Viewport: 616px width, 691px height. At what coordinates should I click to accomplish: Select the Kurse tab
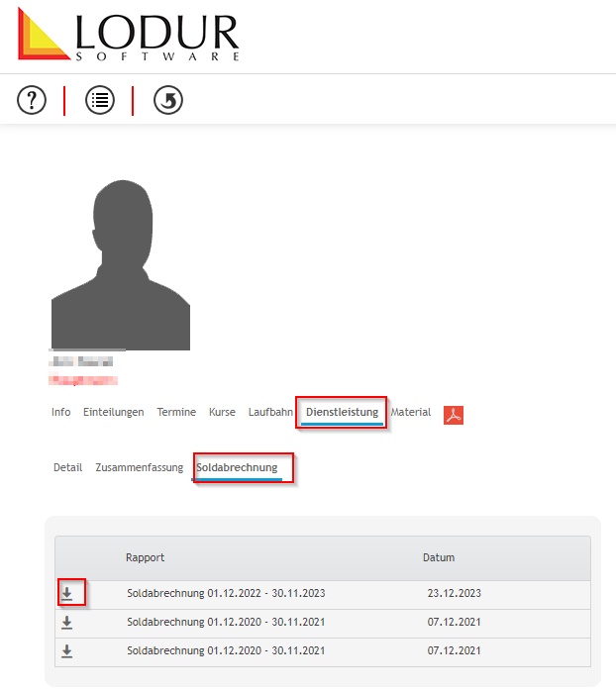[222, 412]
